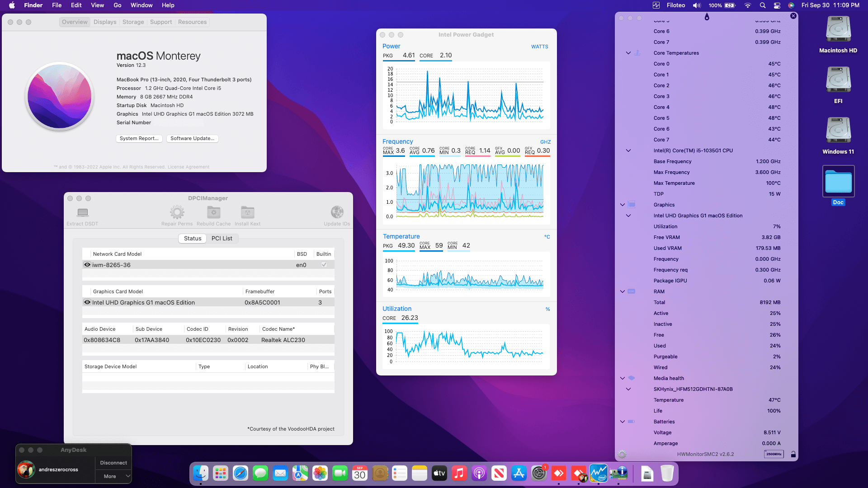Open Macintosh HD drive on the desktop
868x488 pixels.
838,30
